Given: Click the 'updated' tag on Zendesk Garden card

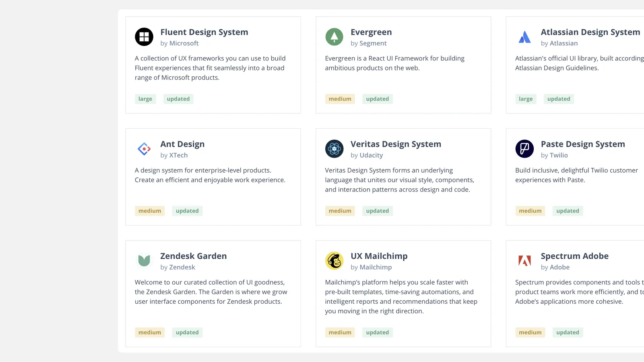Looking at the screenshot, I should click(x=187, y=332).
